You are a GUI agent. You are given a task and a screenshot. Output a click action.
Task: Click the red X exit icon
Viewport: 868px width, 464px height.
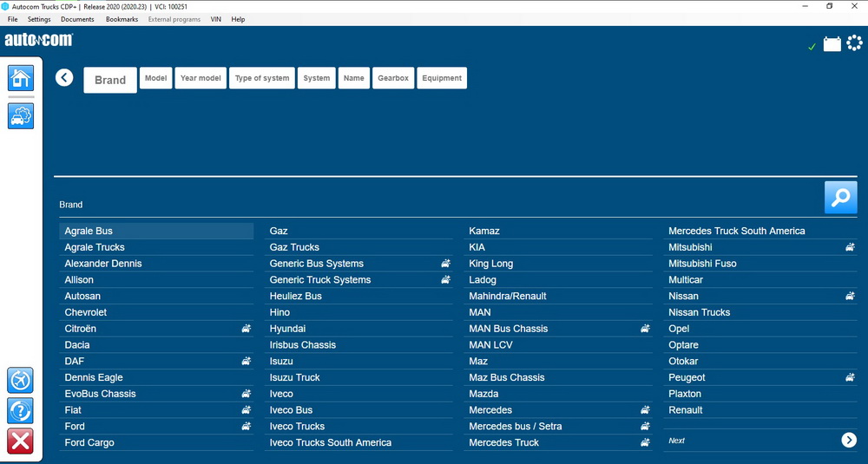click(x=20, y=441)
